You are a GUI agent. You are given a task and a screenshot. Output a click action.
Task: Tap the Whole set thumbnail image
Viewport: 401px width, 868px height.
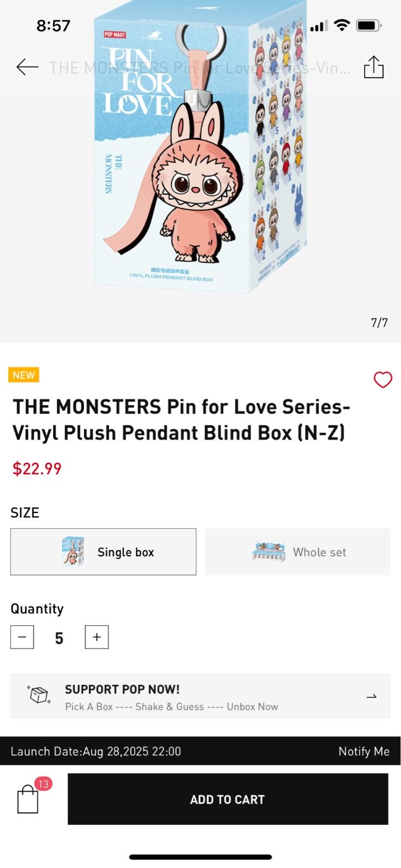pyautogui.click(x=268, y=552)
